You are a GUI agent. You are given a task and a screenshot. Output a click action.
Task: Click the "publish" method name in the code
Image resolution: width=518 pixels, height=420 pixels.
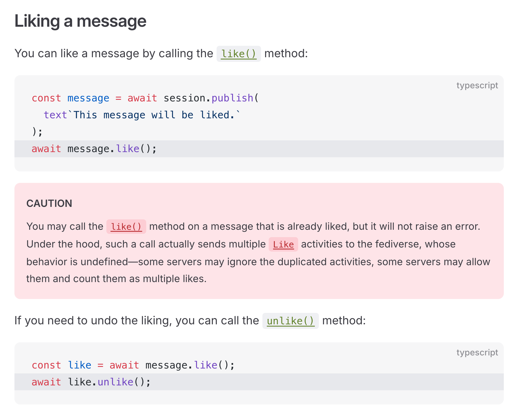pyautogui.click(x=232, y=98)
